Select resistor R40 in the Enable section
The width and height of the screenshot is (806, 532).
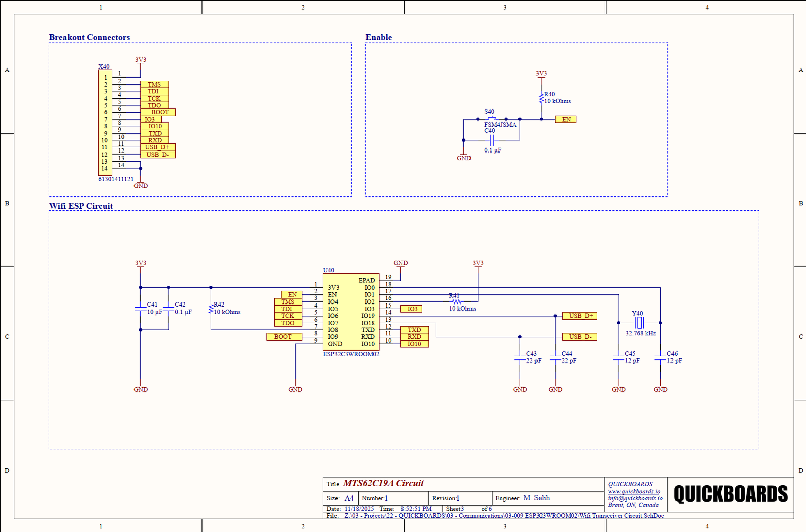541,98
